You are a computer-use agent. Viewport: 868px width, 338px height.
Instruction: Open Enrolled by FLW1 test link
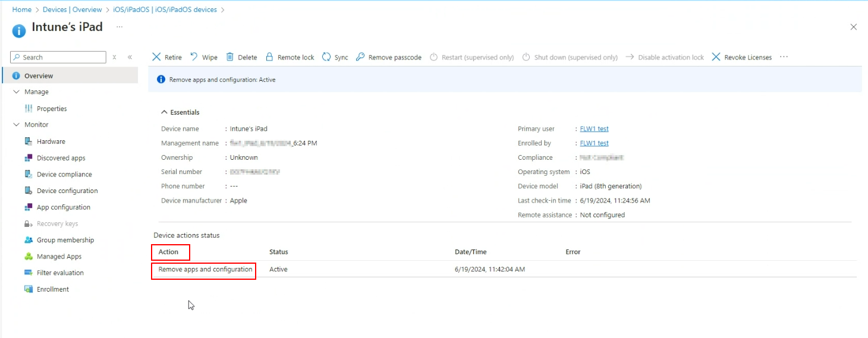pyautogui.click(x=594, y=143)
